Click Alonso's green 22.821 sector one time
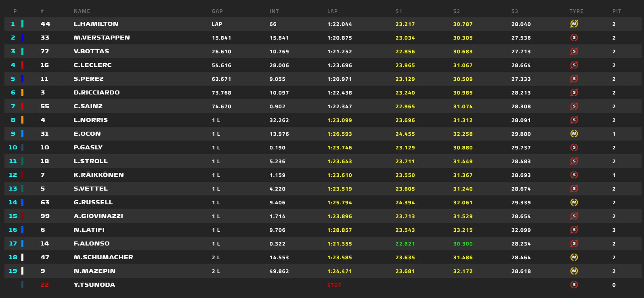Screen dimensions: 644x298 [405, 244]
